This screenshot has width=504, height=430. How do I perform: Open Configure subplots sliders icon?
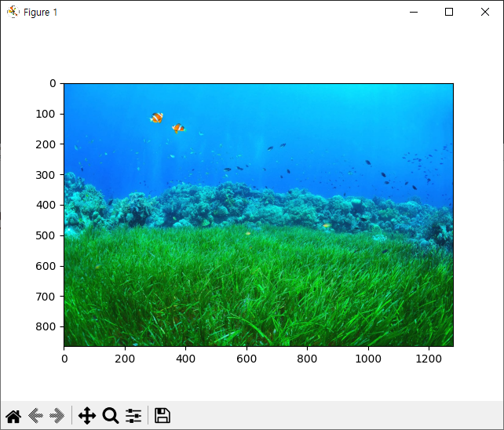[x=133, y=416]
